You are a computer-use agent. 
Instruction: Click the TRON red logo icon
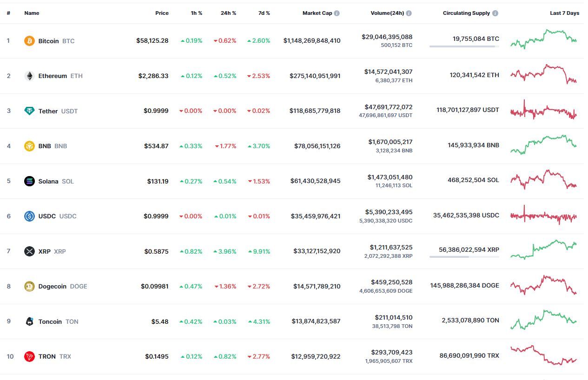click(x=29, y=356)
